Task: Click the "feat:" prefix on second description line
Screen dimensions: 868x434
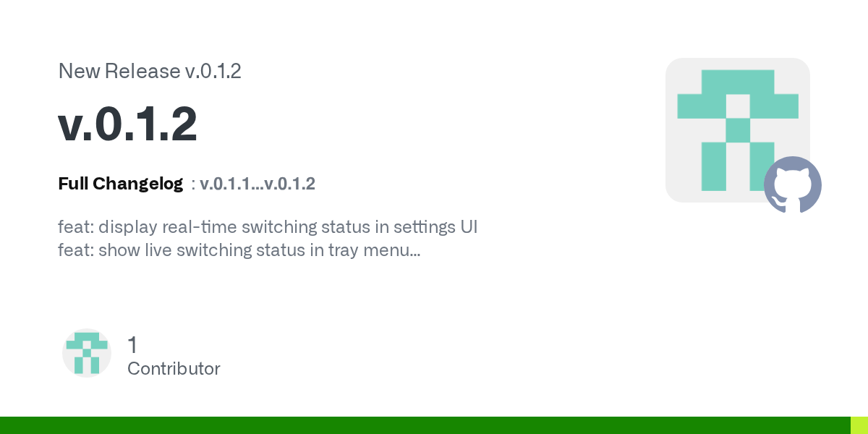Action: [x=75, y=251]
